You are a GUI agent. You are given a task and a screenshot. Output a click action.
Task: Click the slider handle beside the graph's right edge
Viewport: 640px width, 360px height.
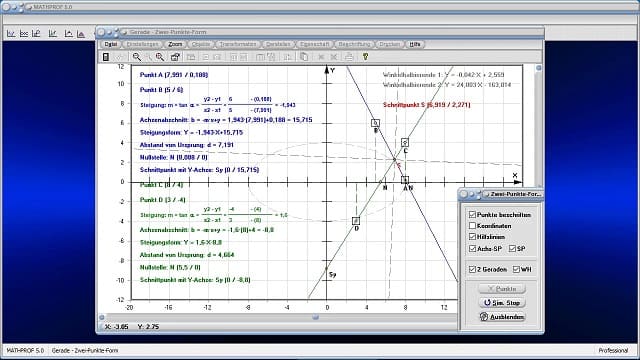539,68
